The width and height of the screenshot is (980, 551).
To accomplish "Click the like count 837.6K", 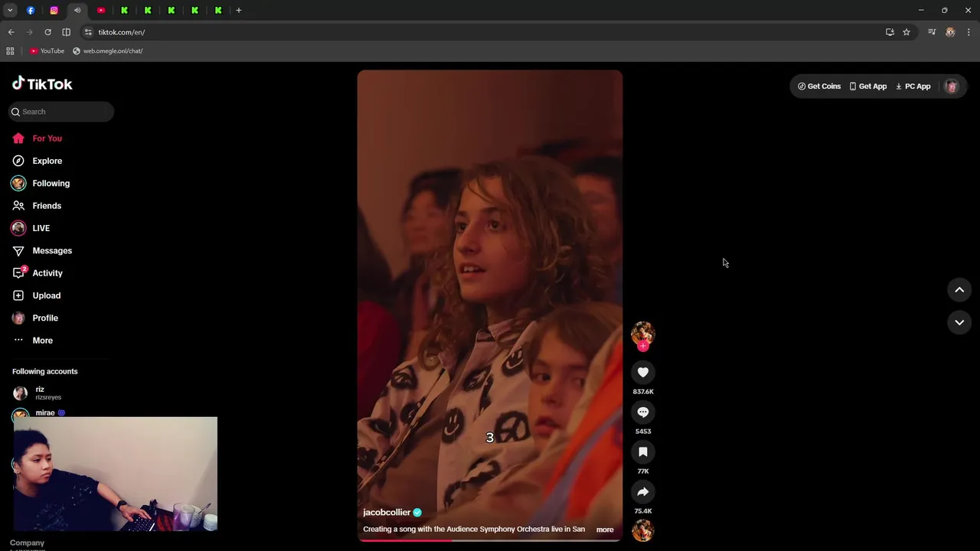I will pyautogui.click(x=643, y=392).
